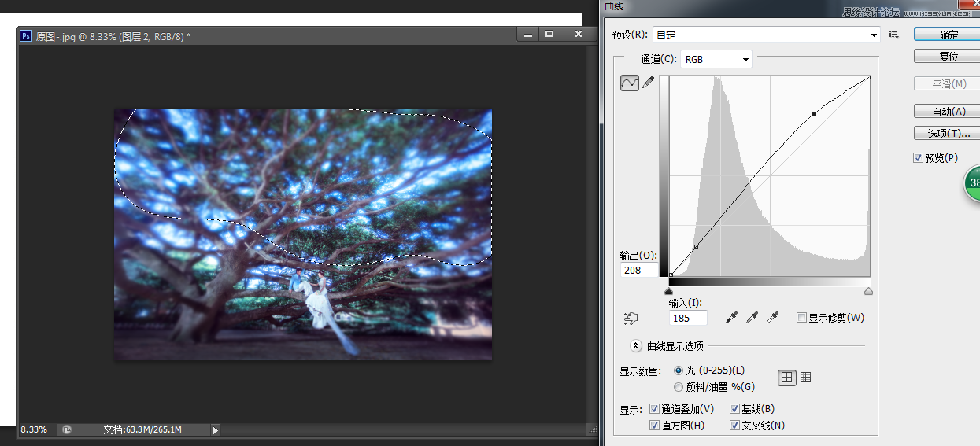980x446 pixels.
Task: Close the 原图-.jpg document window
Action: coord(579,34)
